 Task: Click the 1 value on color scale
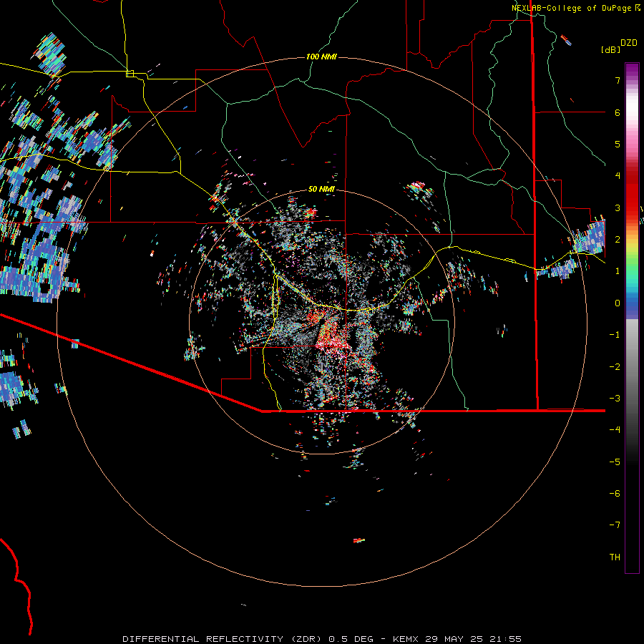pos(618,271)
